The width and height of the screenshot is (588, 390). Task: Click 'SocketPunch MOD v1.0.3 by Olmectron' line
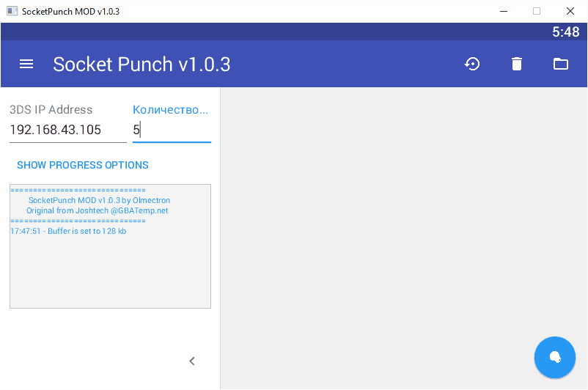(x=100, y=200)
